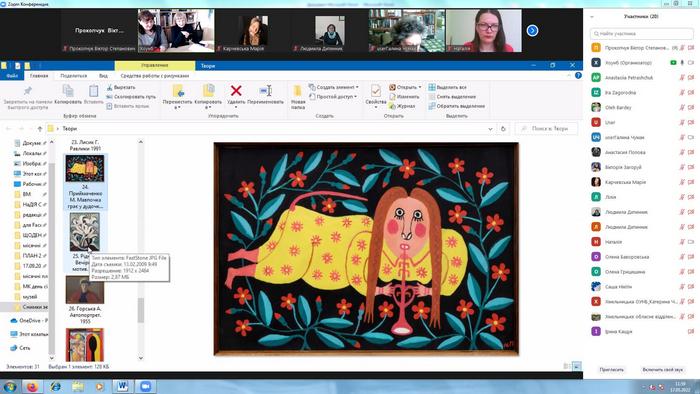Click the Up one level arrow

tap(40, 129)
